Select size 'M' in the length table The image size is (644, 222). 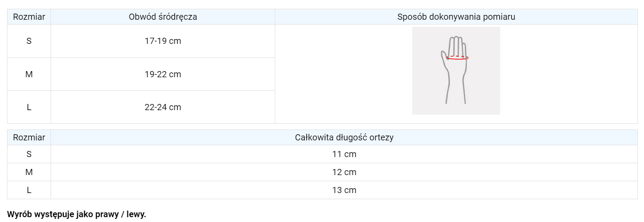[29, 172]
